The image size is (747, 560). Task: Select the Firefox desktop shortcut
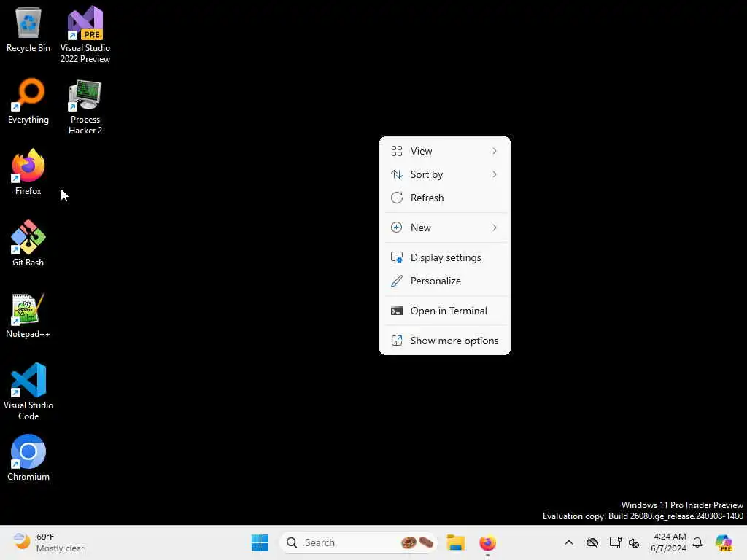pos(28,172)
